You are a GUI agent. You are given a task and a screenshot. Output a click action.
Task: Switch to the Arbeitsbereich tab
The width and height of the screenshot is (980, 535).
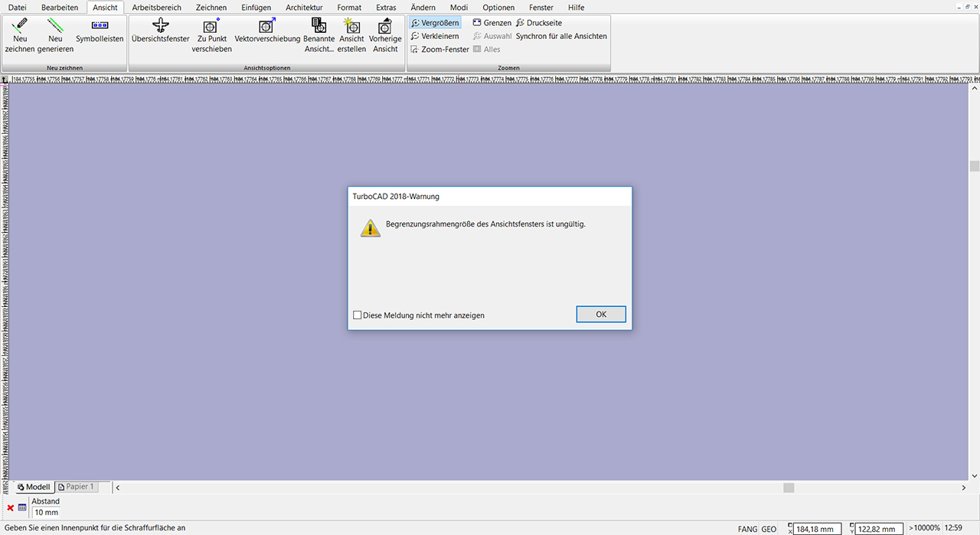point(156,8)
